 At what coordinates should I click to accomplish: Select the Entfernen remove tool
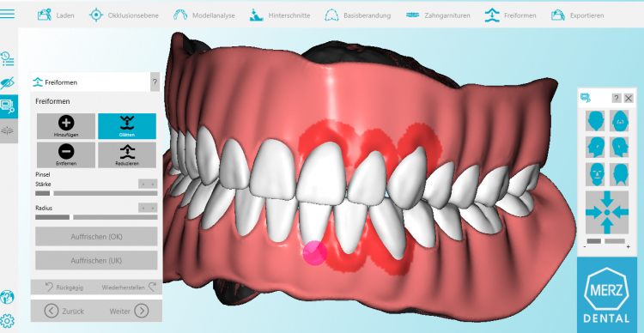click(66, 154)
